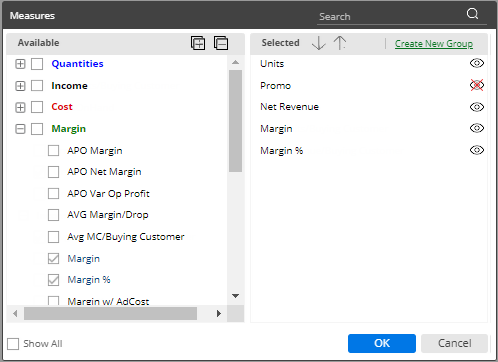Click the search magnifier icon
Screen dimensions: 498x362
[472, 14]
